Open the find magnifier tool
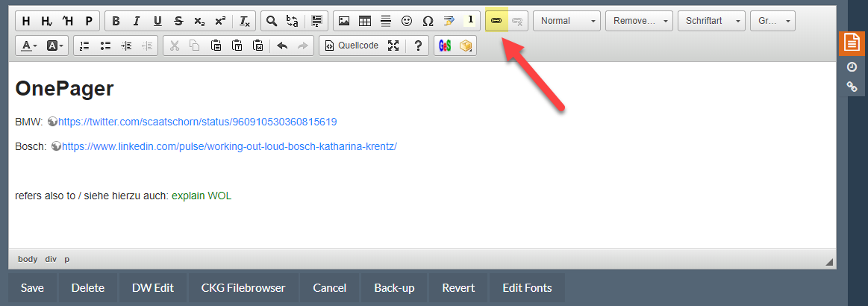This screenshot has width=868, height=306. 271,21
